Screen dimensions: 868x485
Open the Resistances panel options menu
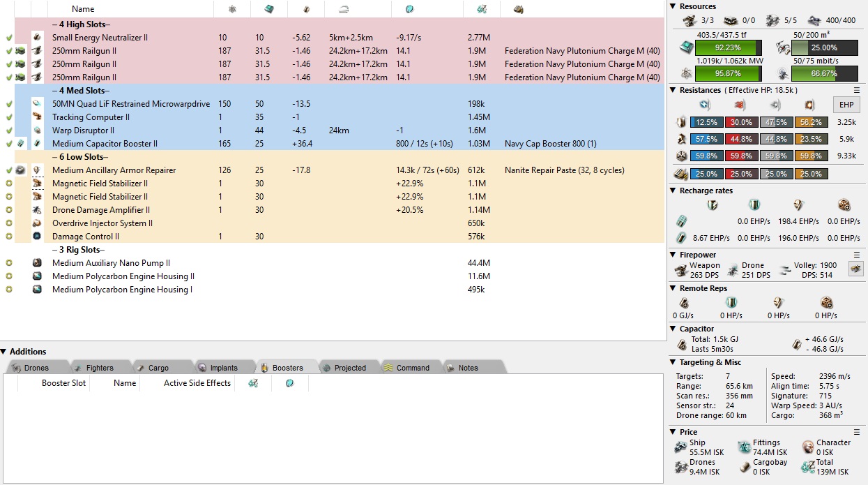pos(857,91)
